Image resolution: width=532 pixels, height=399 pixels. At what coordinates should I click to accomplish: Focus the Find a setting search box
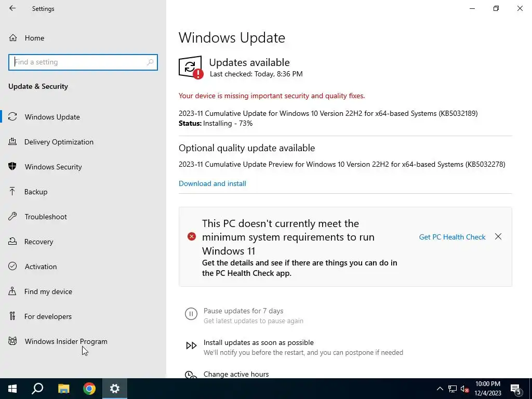83,62
